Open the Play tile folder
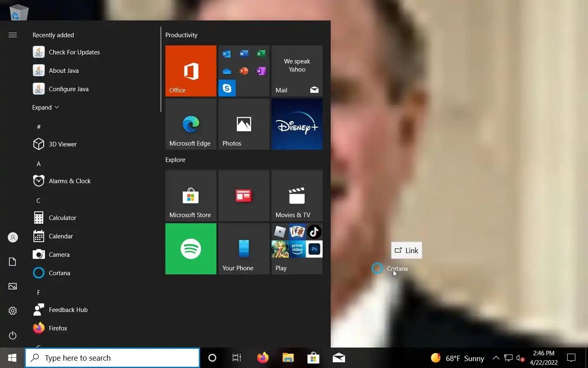 click(297, 249)
